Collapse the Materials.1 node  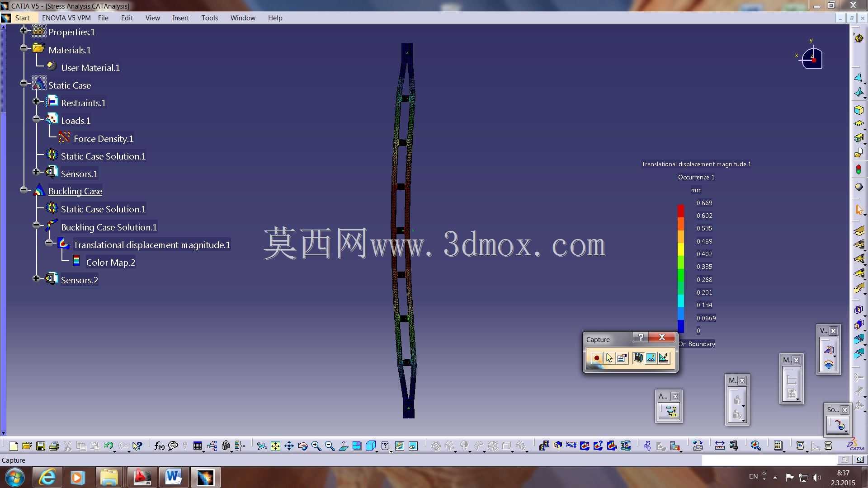[x=24, y=48]
